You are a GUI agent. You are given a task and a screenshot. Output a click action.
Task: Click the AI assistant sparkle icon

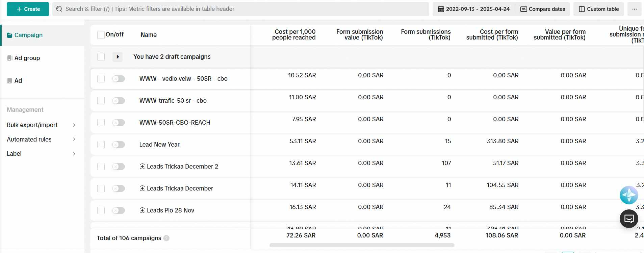pyautogui.click(x=628, y=195)
